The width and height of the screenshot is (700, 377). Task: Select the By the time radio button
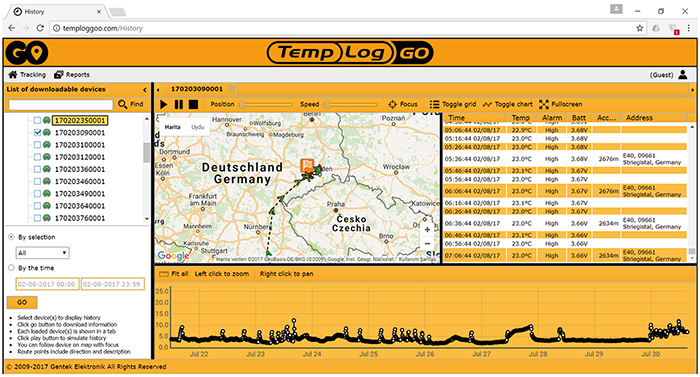click(x=11, y=268)
